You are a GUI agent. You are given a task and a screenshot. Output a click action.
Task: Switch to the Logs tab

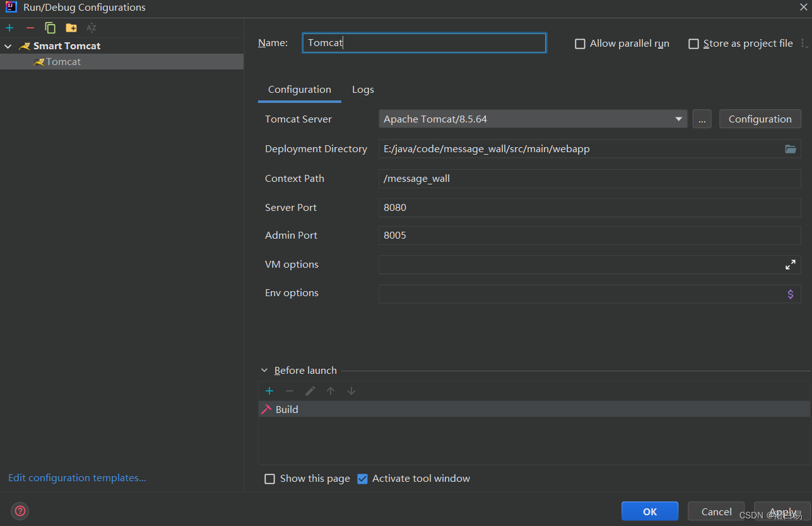(363, 90)
